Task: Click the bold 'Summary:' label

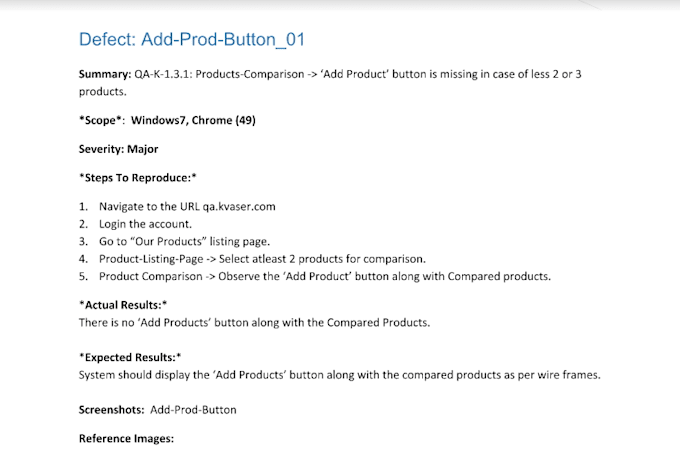Action: (106, 74)
